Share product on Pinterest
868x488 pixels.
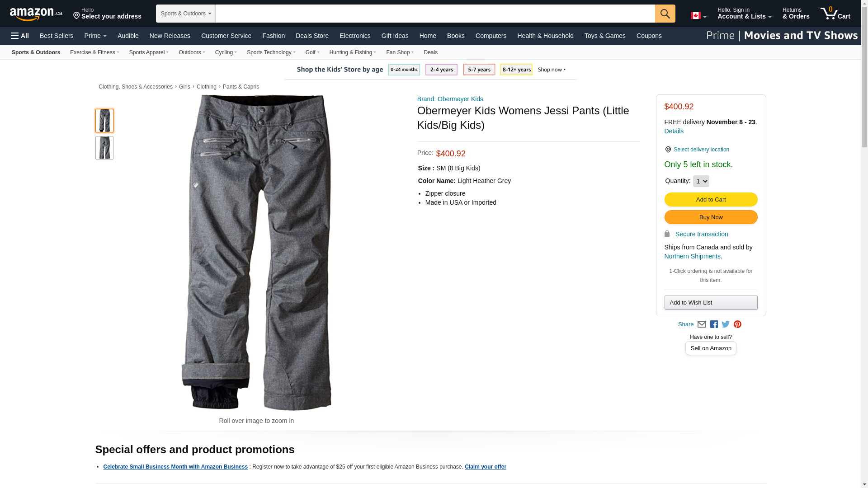click(x=737, y=324)
